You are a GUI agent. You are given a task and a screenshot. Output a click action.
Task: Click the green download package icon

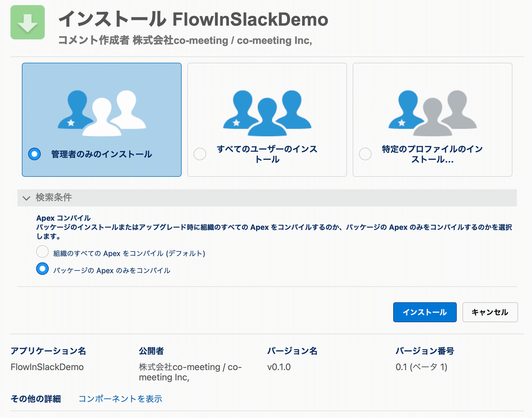tap(27, 22)
